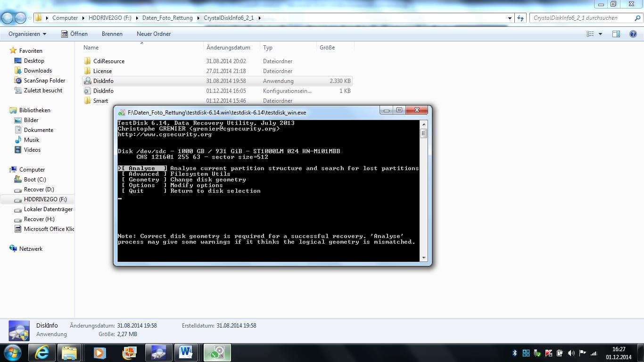The width and height of the screenshot is (644, 362).
Task: Switch to TestDisk via the green taskbar icon
Action: [x=216, y=352]
